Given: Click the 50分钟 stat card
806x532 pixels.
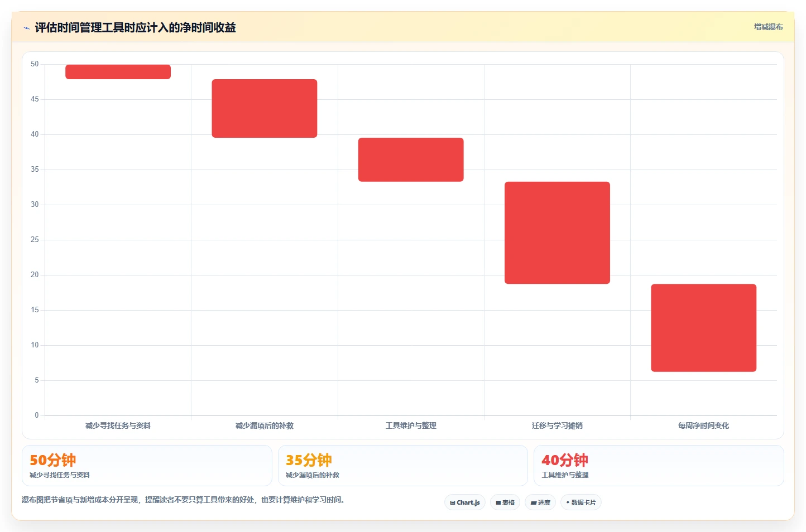Looking at the screenshot, I should pos(147,466).
